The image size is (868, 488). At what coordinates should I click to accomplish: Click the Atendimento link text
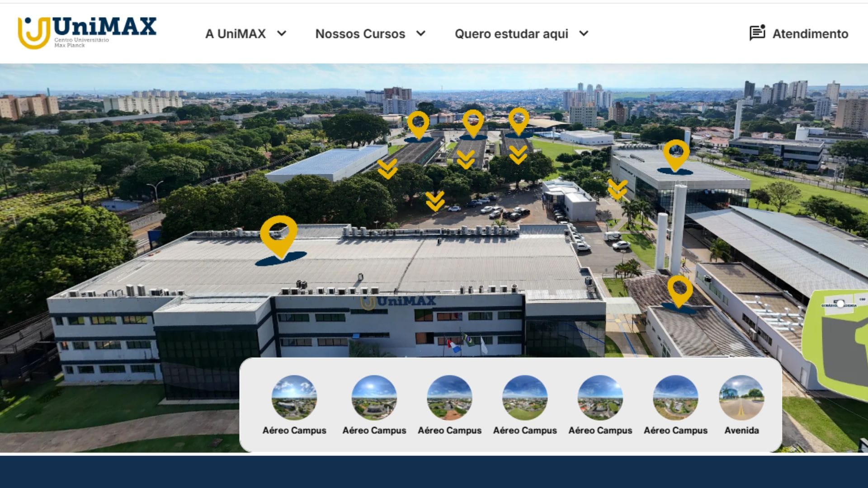click(x=810, y=34)
